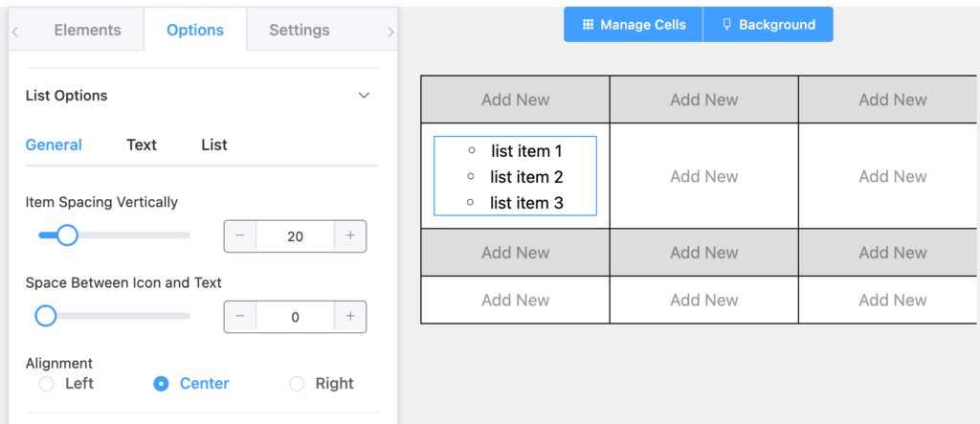Click Add New in third row, second column
The width and height of the screenshot is (980, 424).
tap(703, 253)
